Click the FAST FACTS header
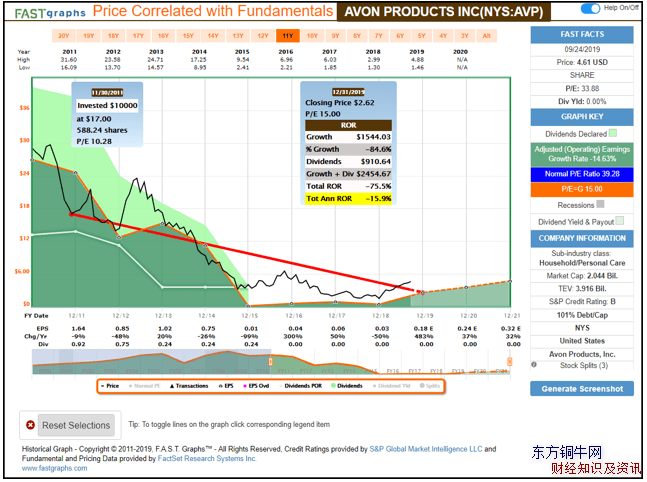Image resolution: width=647 pixels, height=482 pixels. click(x=582, y=35)
